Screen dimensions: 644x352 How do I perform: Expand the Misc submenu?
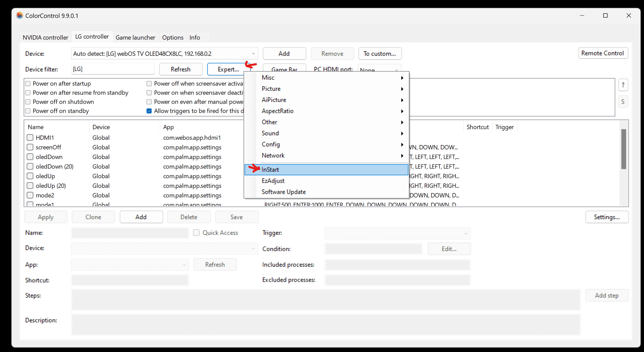click(326, 77)
